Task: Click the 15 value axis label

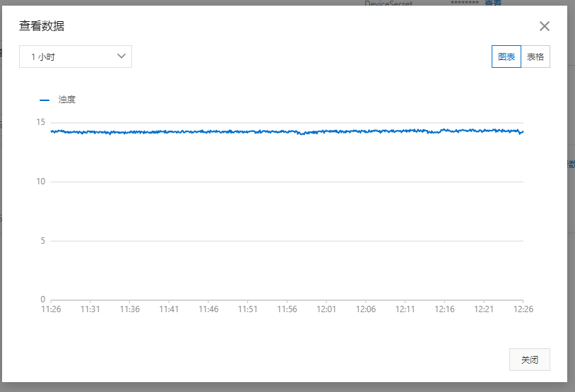Action: point(41,122)
